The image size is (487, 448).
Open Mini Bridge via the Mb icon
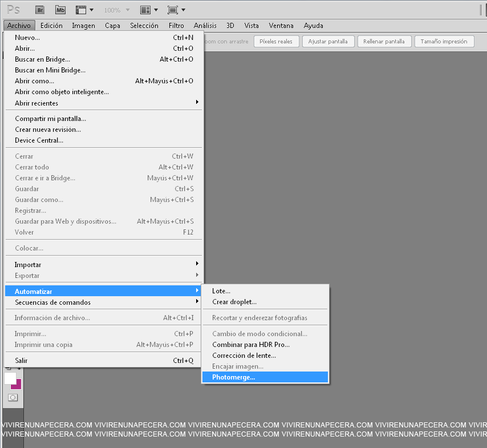60,10
